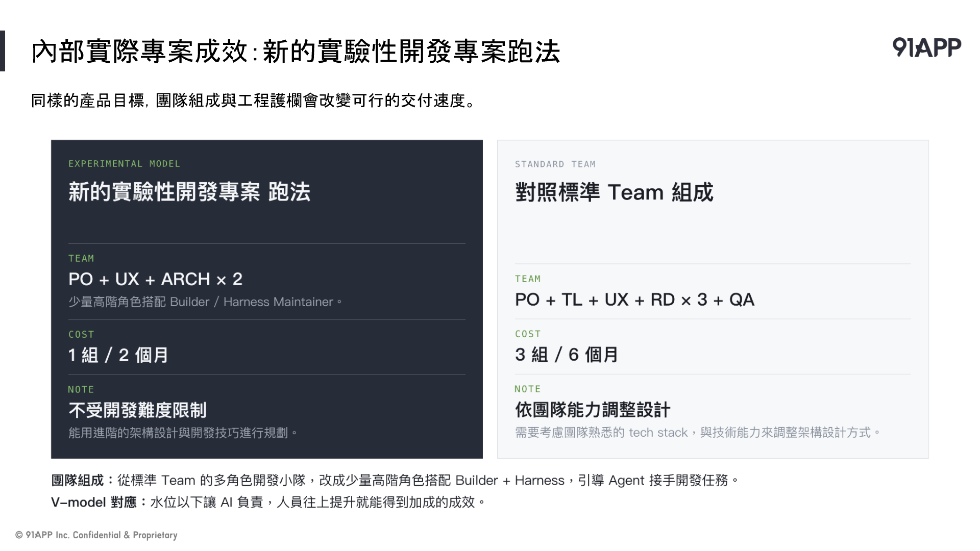Click the black accent bar beside the title

click(3, 51)
